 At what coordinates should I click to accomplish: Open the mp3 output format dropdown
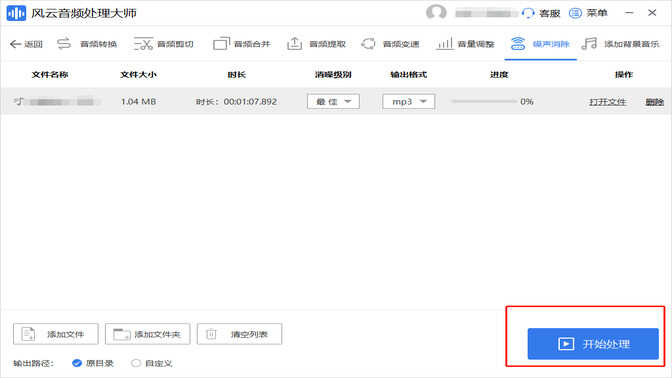coord(408,102)
